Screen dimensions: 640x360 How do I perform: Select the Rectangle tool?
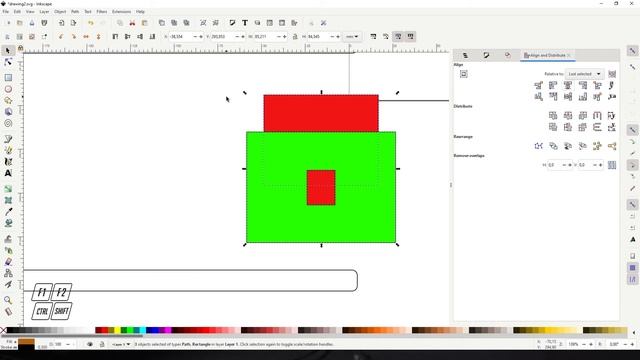tap(8, 78)
